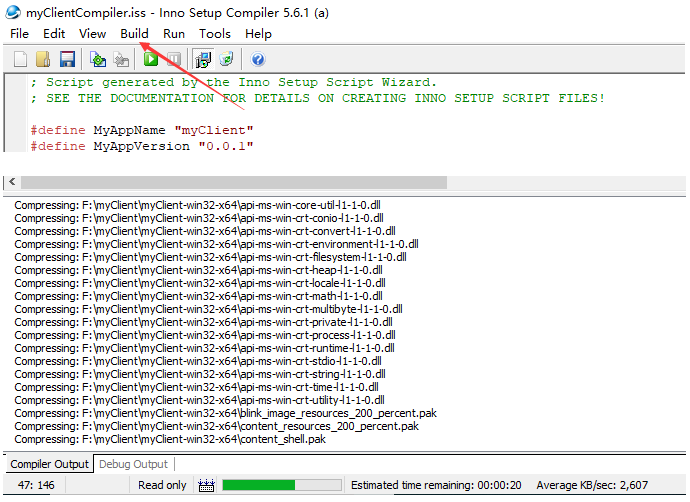This screenshot has width=690, height=502.
Task: Select the api-ms-win-crt-math output line
Action: coord(198,296)
